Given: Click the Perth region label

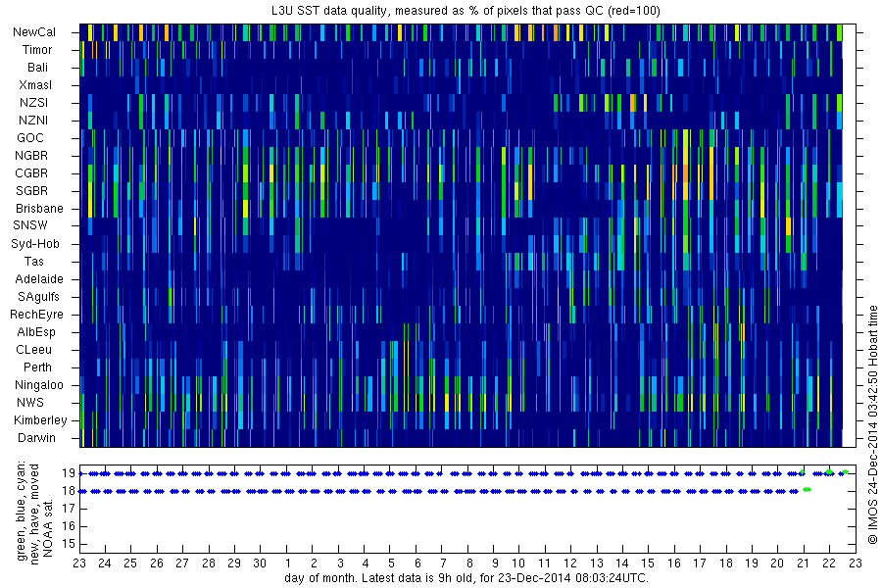Looking at the screenshot, I should 37,367.
